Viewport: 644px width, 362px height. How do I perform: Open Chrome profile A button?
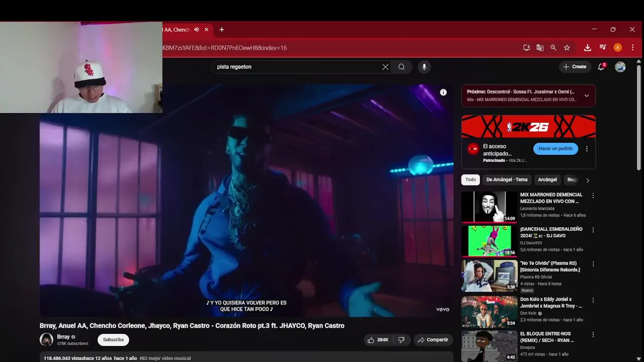[618, 48]
